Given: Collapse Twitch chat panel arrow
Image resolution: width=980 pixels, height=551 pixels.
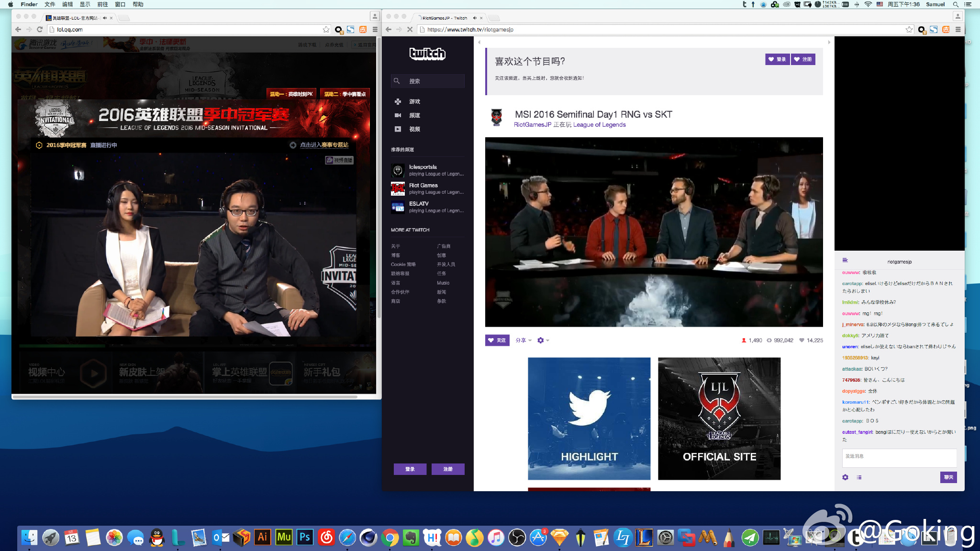Looking at the screenshot, I should [829, 42].
